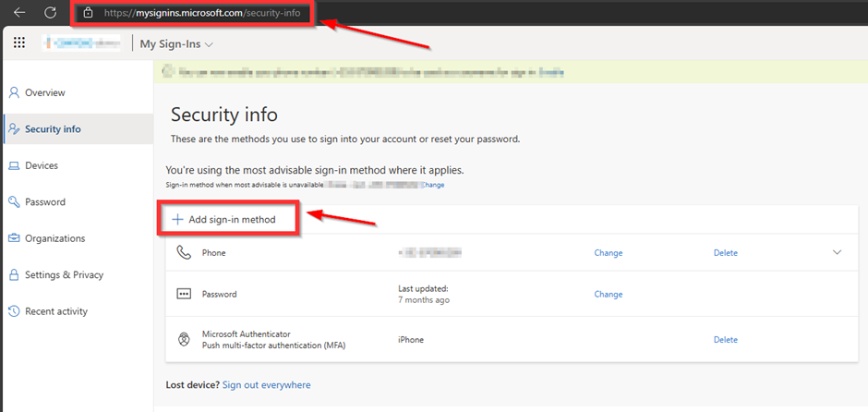Click the browser address bar URL
868x412 pixels.
click(x=202, y=13)
